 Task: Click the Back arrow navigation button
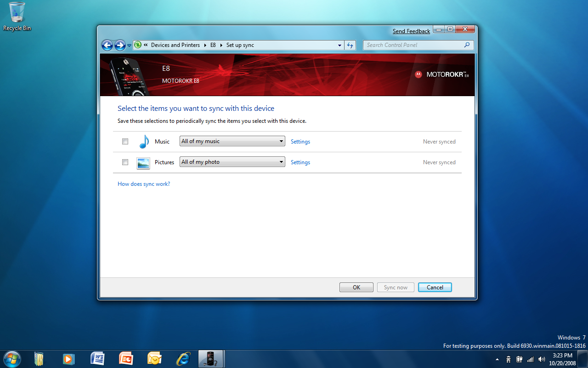coord(107,45)
